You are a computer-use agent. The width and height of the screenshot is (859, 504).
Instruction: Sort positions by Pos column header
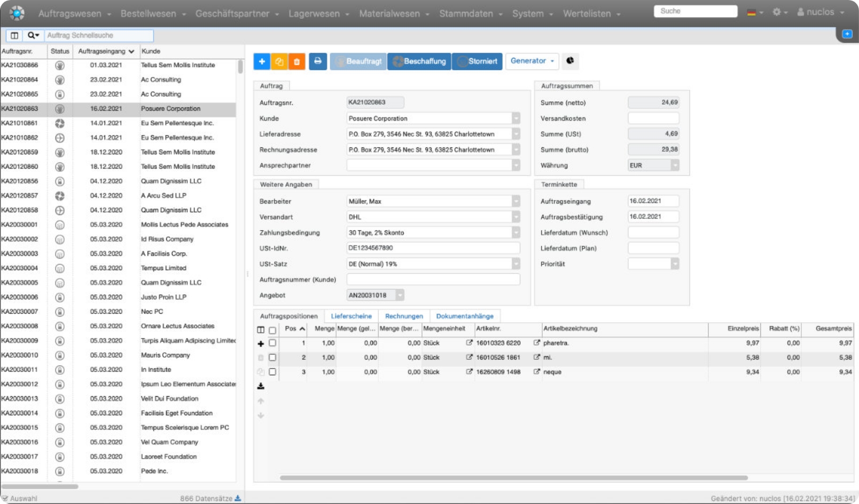click(x=295, y=329)
